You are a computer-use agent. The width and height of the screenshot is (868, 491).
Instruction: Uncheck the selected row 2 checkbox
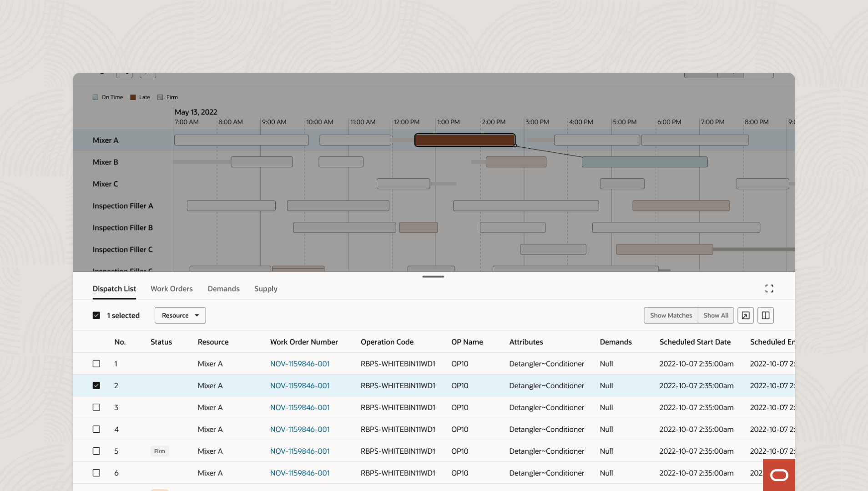(x=96, y=386)
